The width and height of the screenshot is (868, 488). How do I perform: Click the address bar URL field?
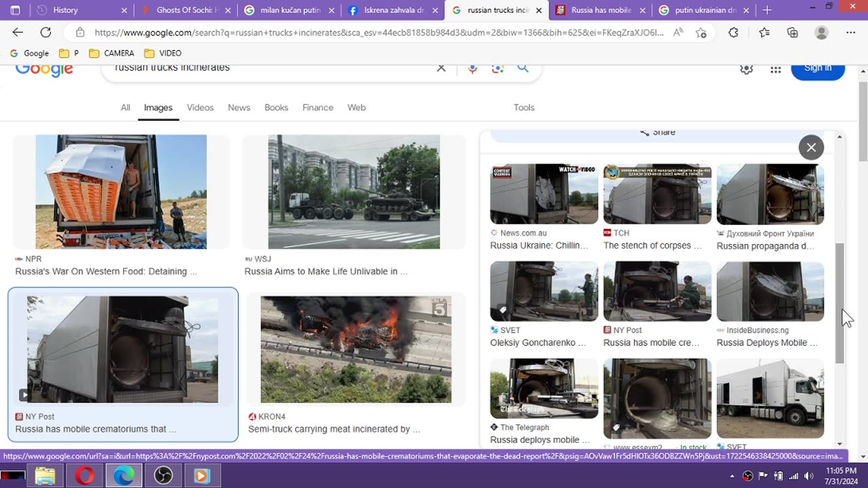(378, 33)
